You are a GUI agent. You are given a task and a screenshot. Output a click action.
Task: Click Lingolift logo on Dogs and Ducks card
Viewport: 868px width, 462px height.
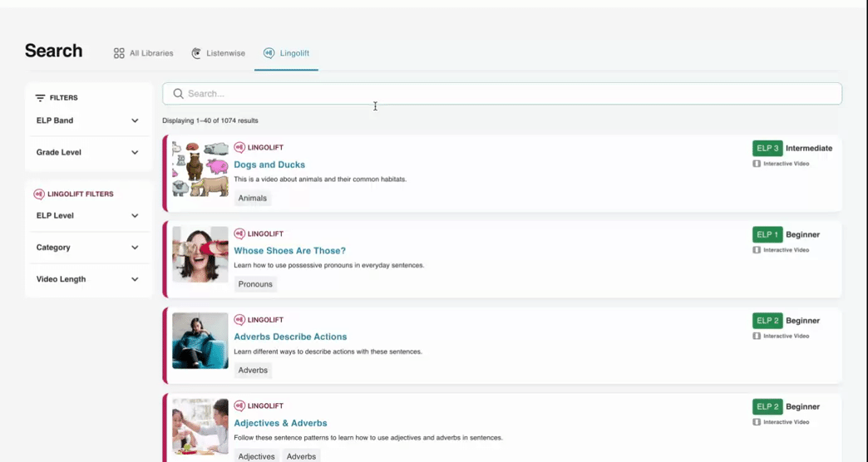point(239,148)
